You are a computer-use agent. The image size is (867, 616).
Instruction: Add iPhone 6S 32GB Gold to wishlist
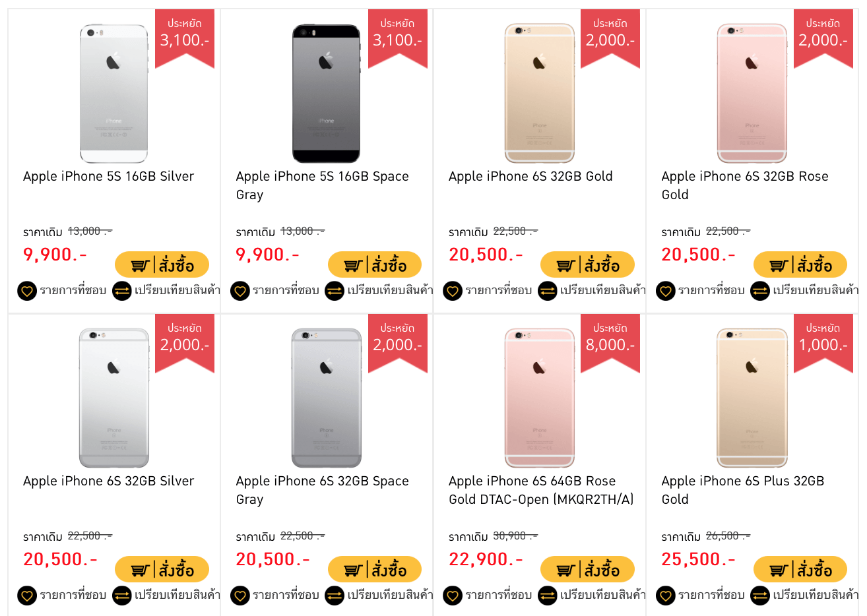453,291
